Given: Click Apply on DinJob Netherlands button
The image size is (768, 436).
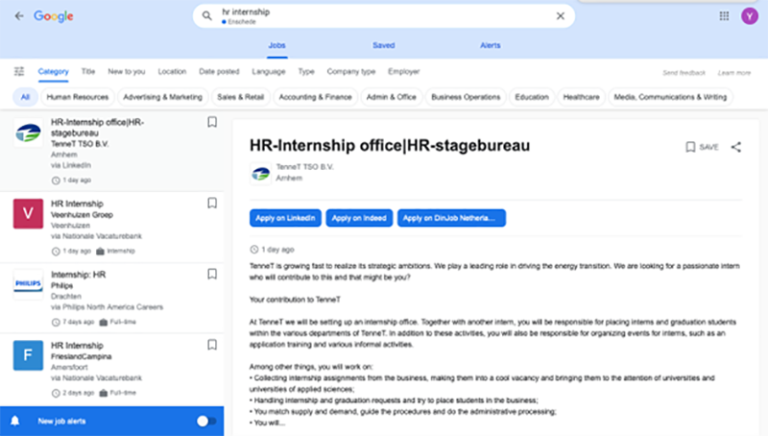Looking at the screenshot, I should pos(451,218).
